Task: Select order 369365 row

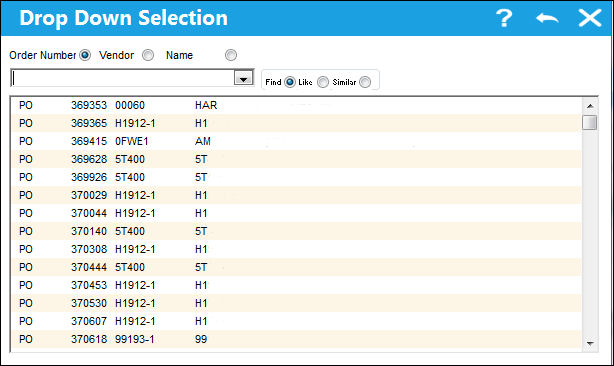Action: pyautogui.click(x=296, y=123)
